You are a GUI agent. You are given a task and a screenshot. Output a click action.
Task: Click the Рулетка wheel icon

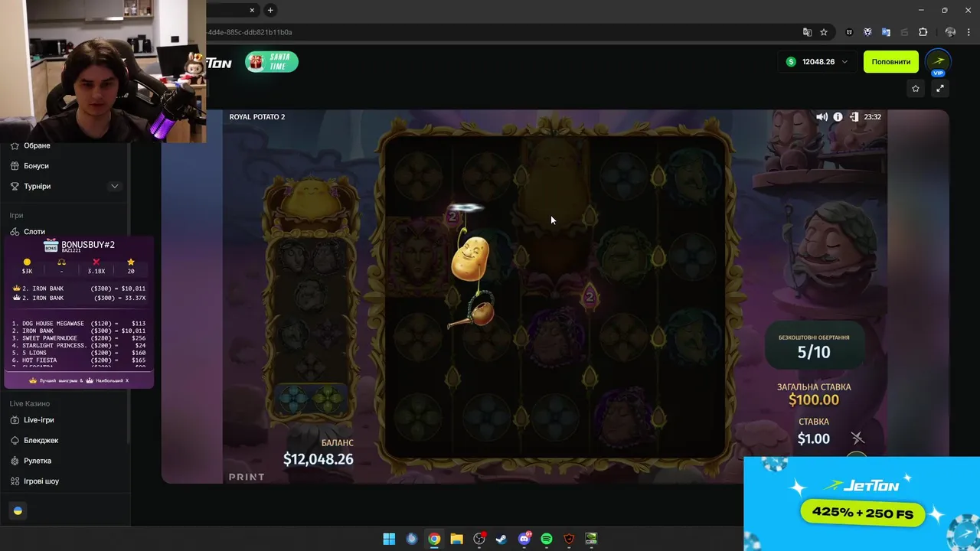click(15, 461)
